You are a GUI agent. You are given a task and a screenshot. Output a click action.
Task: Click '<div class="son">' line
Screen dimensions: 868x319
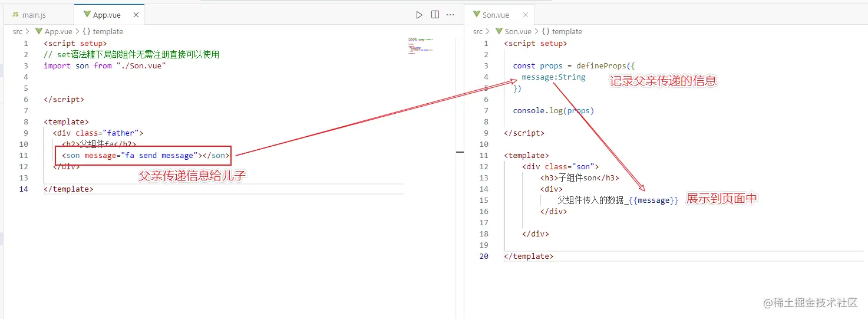[560, 166]
